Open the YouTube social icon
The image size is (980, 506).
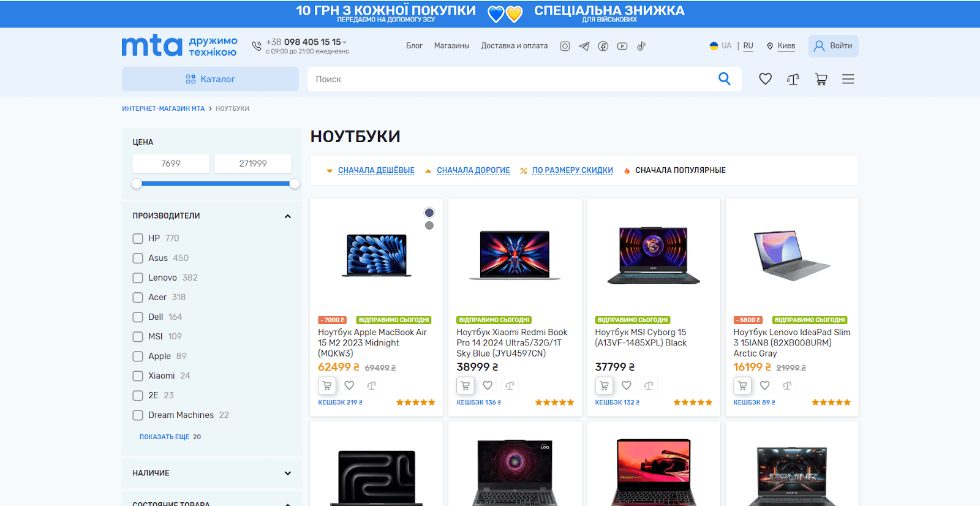tap(622, 46)
